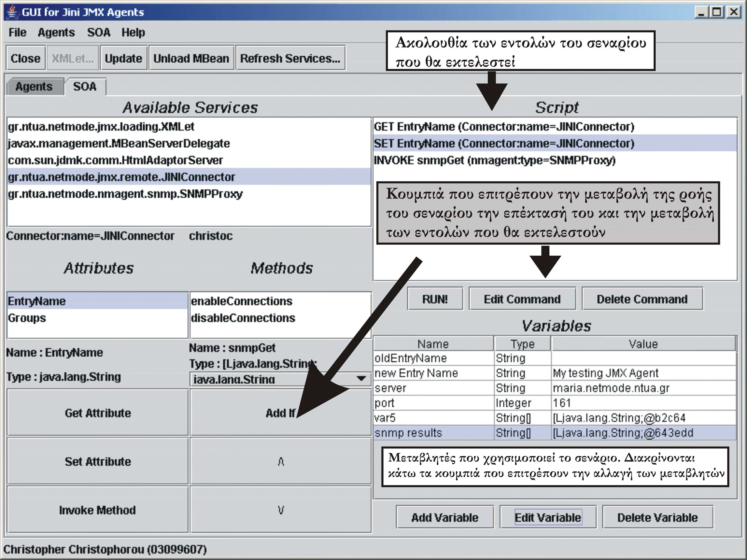Minimize the GUI for Jini JMX Agents window
Viewport: 747px width, 560px height.
[x=702, y=12]
